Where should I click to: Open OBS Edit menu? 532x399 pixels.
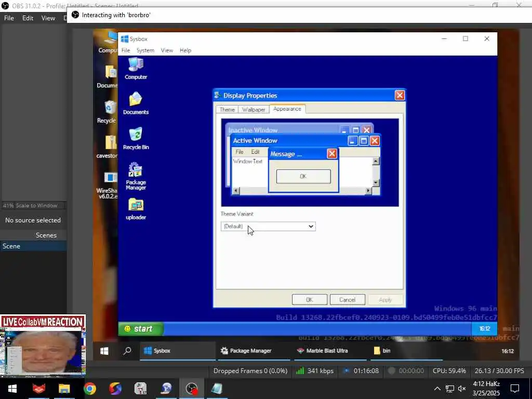point(28,18)
